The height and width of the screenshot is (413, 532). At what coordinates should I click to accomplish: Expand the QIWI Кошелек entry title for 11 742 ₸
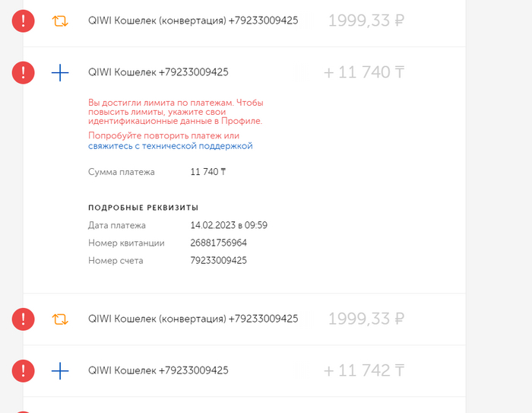click(x=158, y=370)
